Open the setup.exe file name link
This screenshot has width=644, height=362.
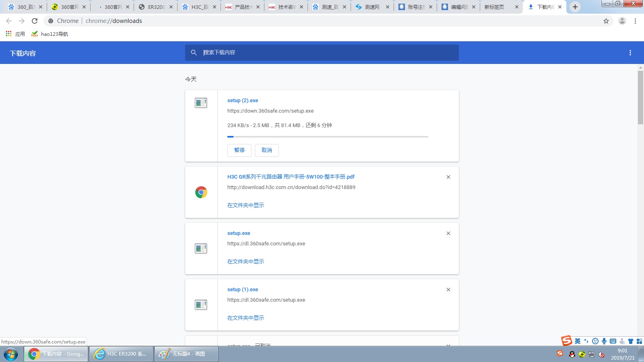pos(239,233)
